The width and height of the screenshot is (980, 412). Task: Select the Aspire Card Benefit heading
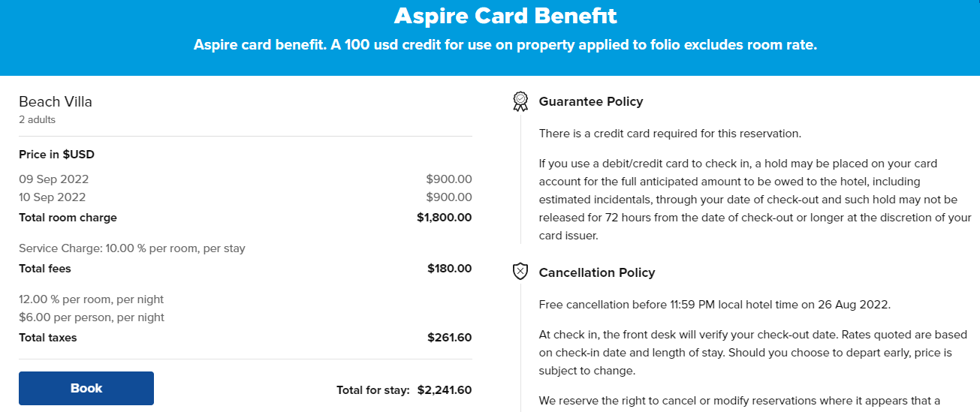(x=505, y=15)
